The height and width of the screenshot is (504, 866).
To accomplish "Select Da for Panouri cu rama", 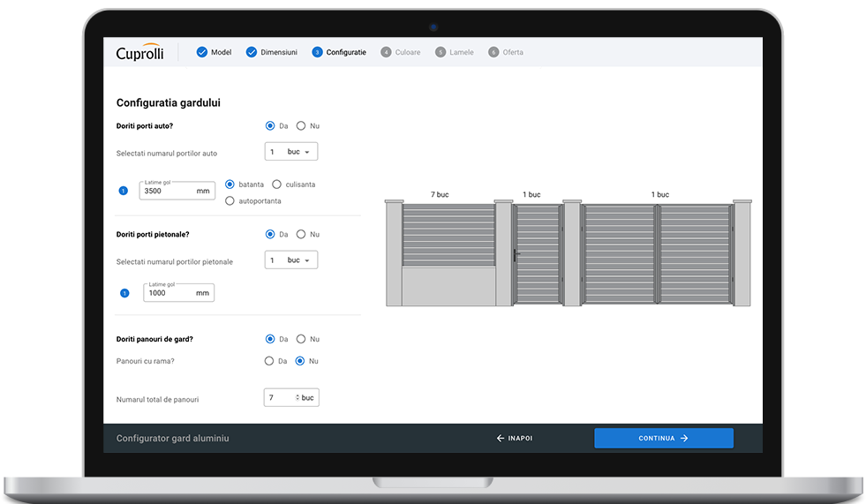I will pyautogui.click(x=269, y=361).
